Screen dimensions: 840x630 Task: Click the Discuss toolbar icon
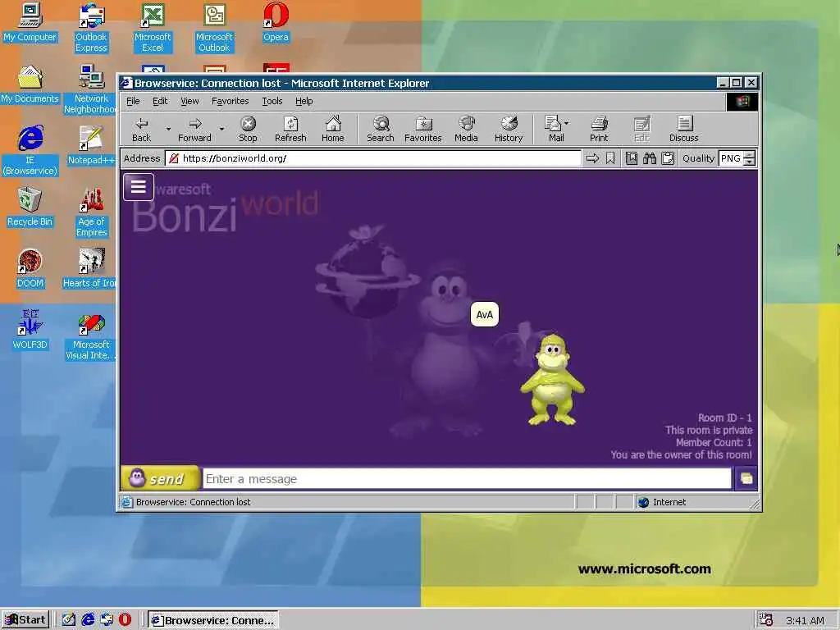pos(683,129)
